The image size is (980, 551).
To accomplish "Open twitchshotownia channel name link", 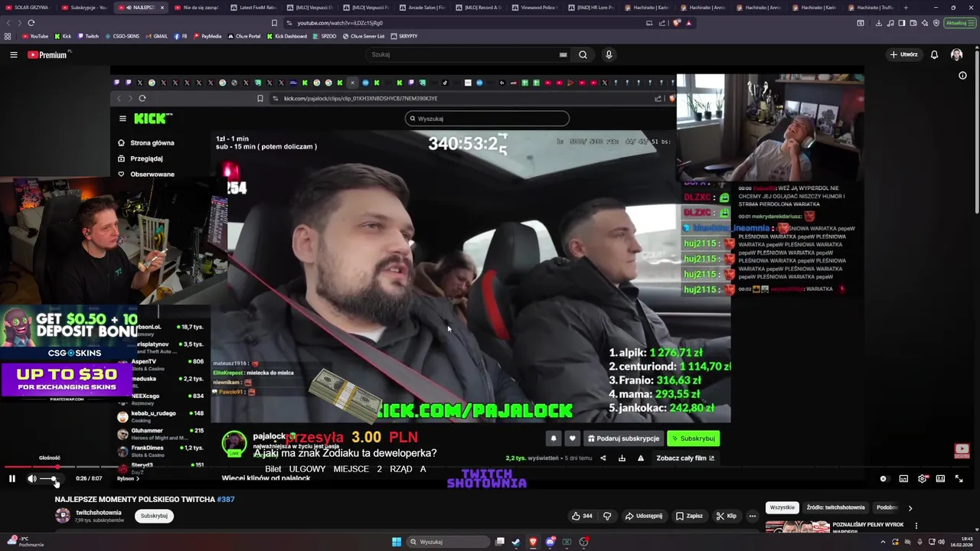I will [99, 512].
